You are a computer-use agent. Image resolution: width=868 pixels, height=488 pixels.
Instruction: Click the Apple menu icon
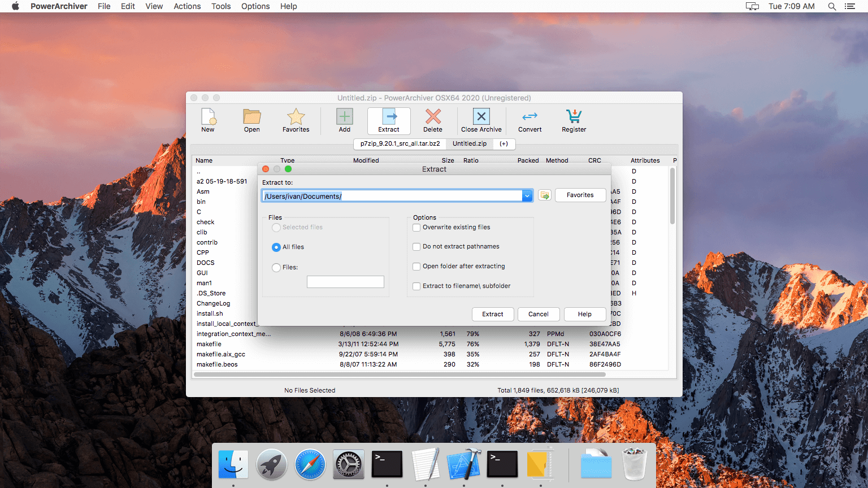15,6
